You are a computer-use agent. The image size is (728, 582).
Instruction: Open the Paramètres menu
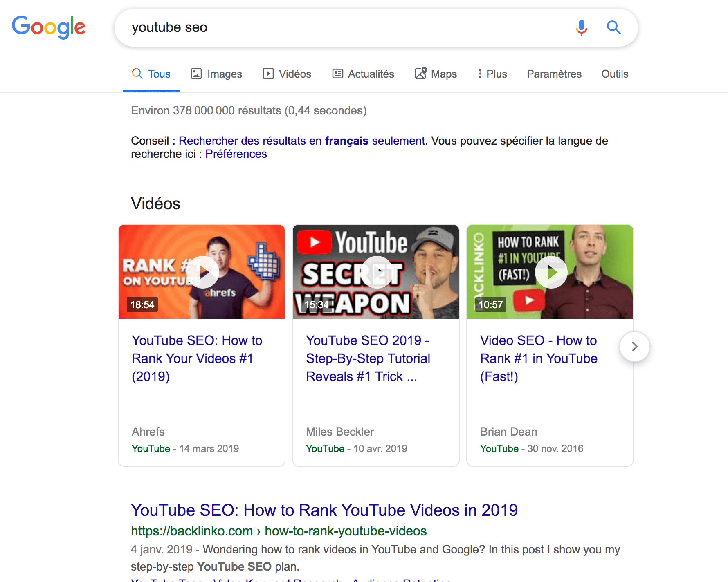[x=554, y=74]
